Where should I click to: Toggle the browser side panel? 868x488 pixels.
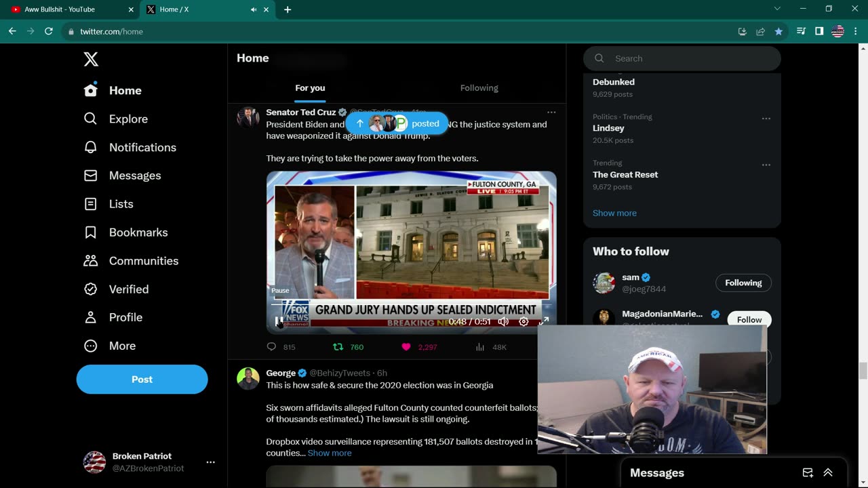click(x=819, y=31)
